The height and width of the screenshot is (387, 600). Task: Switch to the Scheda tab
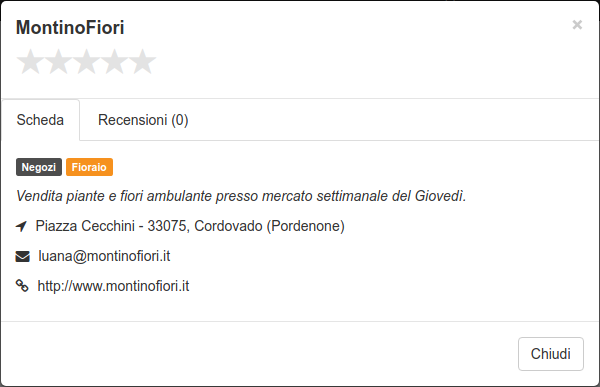pyautogui.click(x=40, y=120)
